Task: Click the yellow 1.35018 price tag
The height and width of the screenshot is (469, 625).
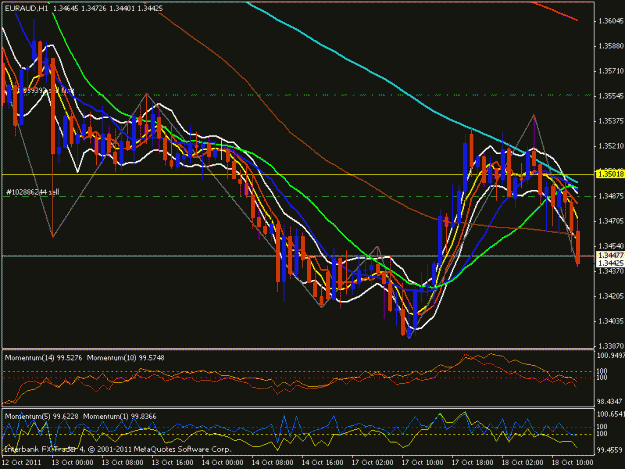Action: pos(610,174)
